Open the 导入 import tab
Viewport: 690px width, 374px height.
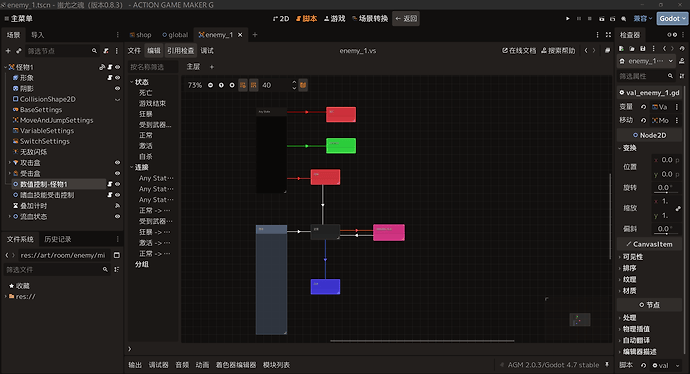coord(38,35)
